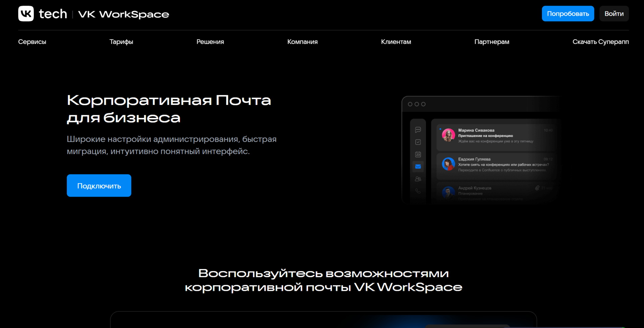Select the tasks checkmark icon in the mockup sidebar
This screenshot has height=328, width=644.
coord(418,142)
